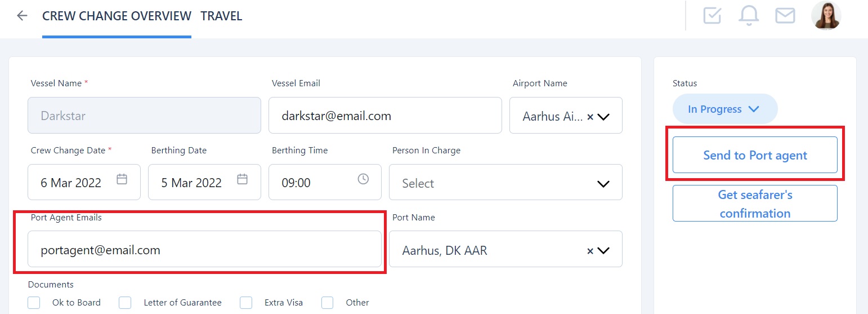Screen dimensions: 868x314
Task: Expand the Port Name dropdown arrow
Action: pyautogui.click(x=603, y=251)
